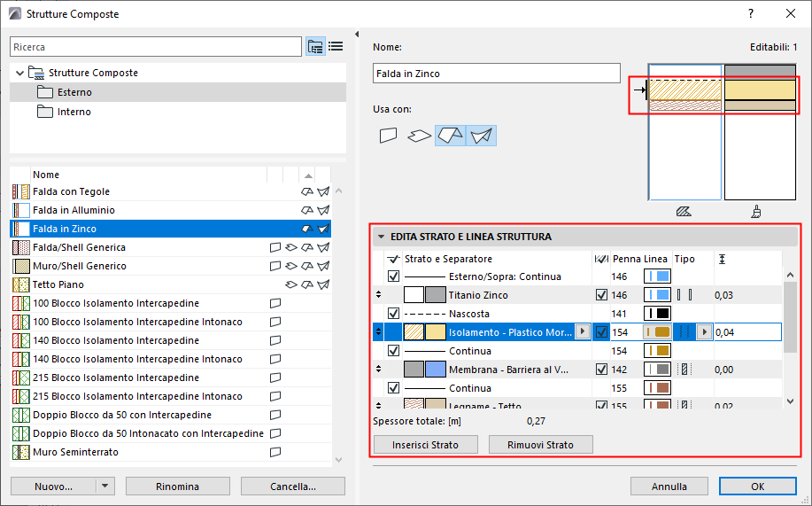
Task: Open layer type popup for Isolamento row
Action: (x=704, y=331)
